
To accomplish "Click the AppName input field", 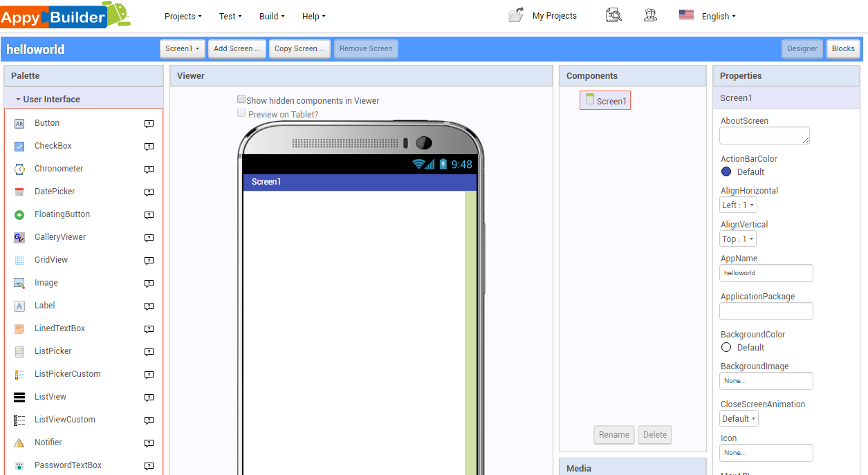I will pyautogui.click(x=766, y=272).
